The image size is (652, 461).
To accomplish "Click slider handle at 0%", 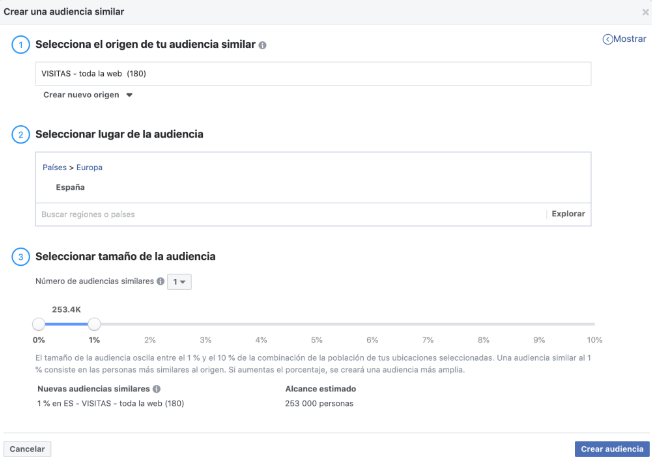I will pyautogui.click(x=38, y=324).
